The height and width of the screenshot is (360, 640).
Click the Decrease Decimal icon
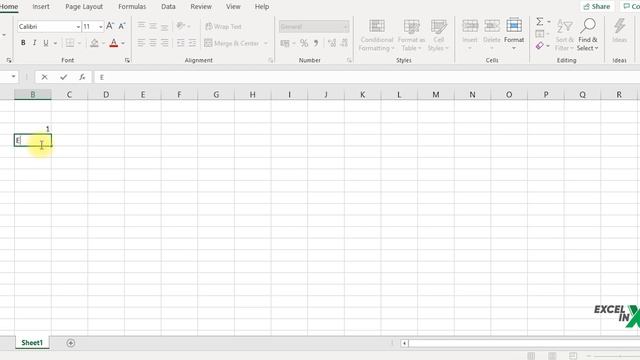[344, 43]
